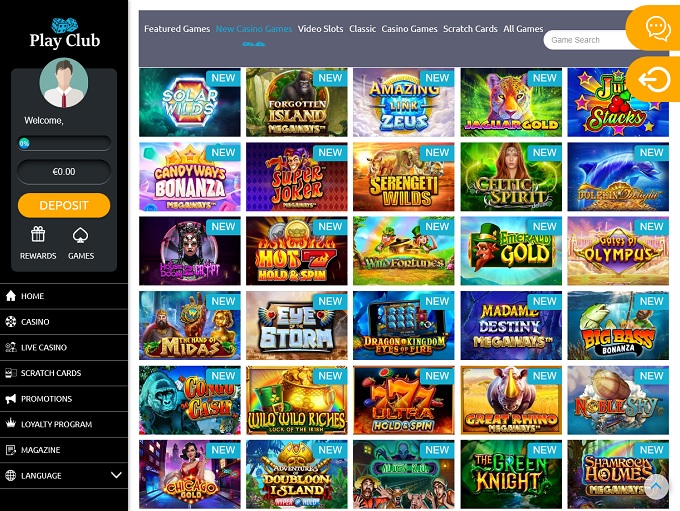The image size is (680, 511).
Task: Select the Scratch Cards tab
Action: (x=470, y=29)
